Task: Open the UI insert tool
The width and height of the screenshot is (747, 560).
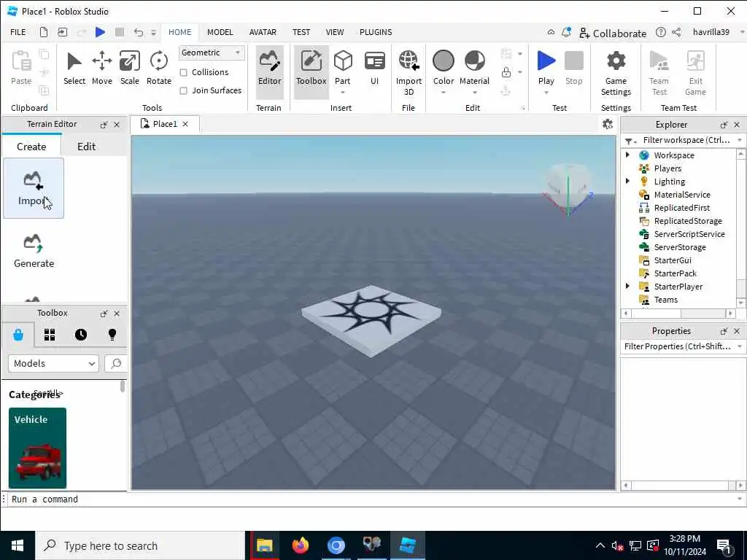Action: 374,68
